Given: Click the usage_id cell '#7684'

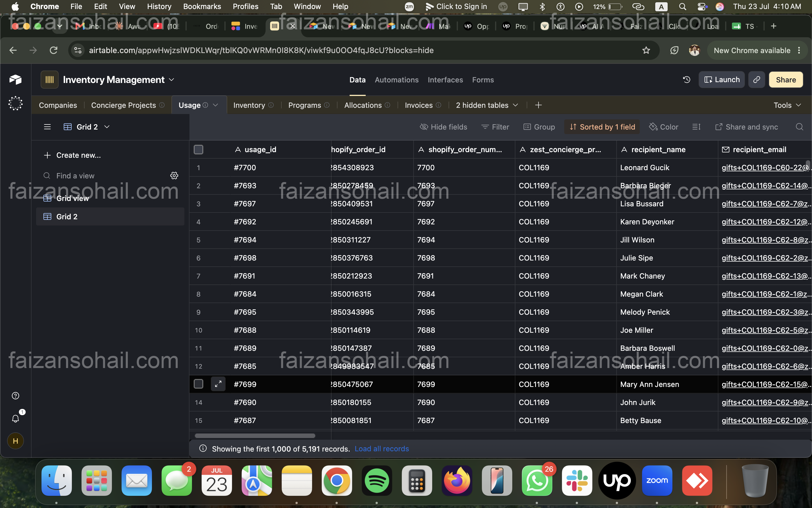Looking at the screenshot, I should (x=281, y=294).
